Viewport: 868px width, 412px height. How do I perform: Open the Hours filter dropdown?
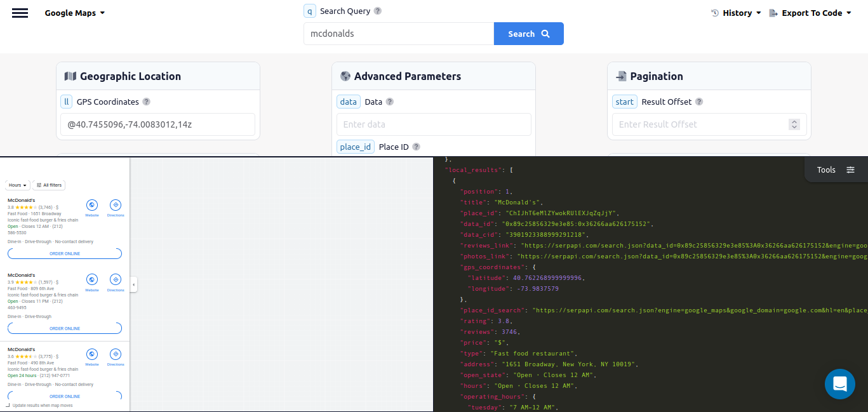tap(18, 185)
